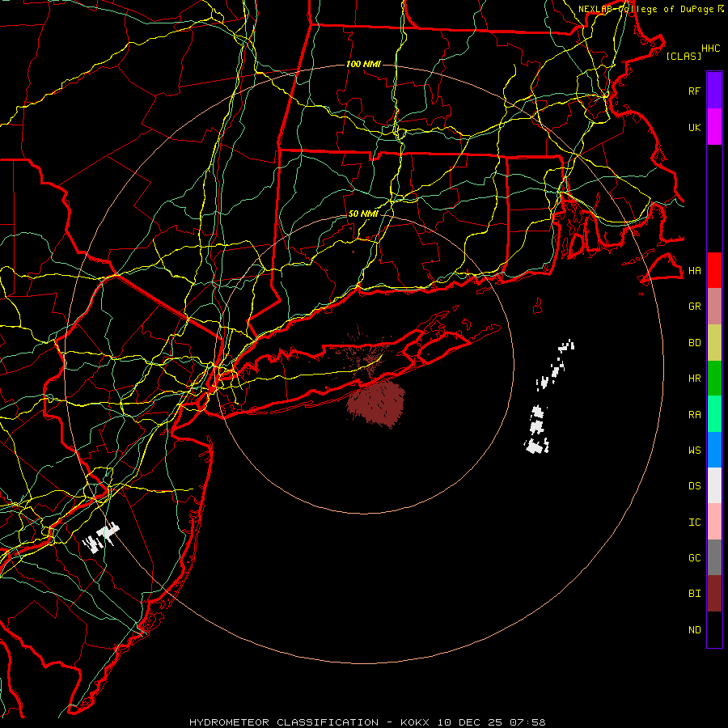Select the gray GC legend swatch
The image size is (728, 728).
[714, 557]
